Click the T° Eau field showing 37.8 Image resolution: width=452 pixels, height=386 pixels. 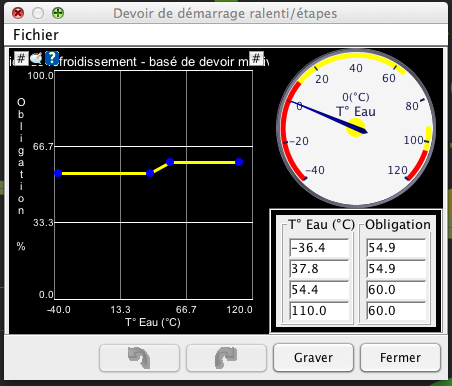coord(319,269)
